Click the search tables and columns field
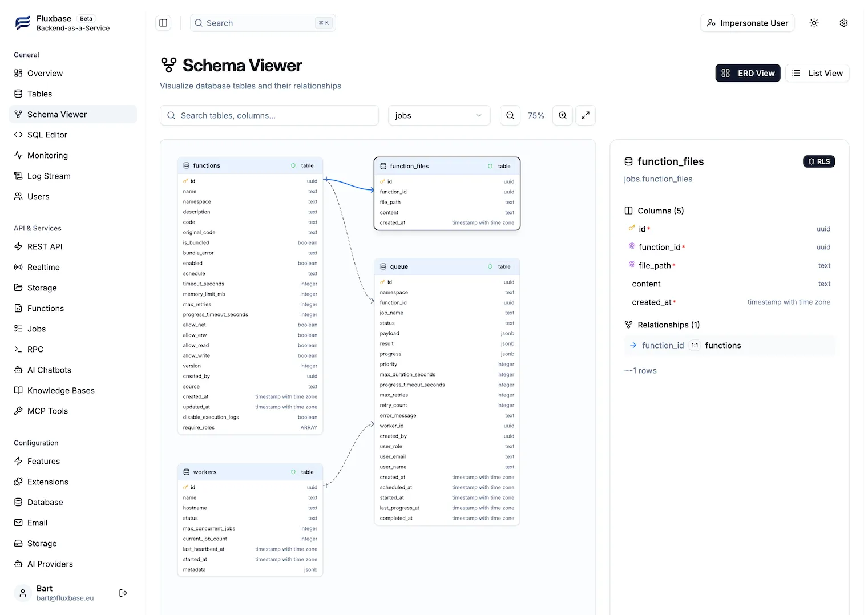The image size is (868, 615). (269, 115)
